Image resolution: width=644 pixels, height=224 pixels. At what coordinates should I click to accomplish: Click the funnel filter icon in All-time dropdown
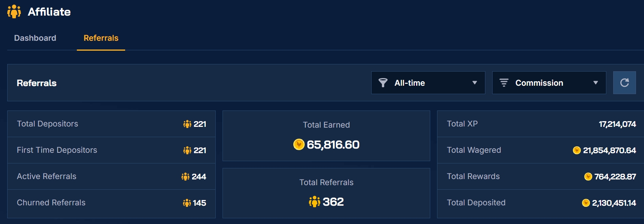click(383, 83)
